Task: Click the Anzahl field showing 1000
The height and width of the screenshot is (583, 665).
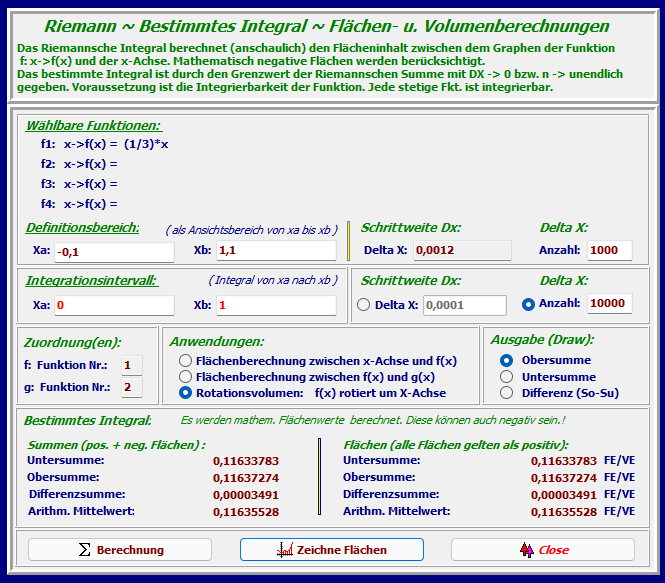Action: (609, 250)
